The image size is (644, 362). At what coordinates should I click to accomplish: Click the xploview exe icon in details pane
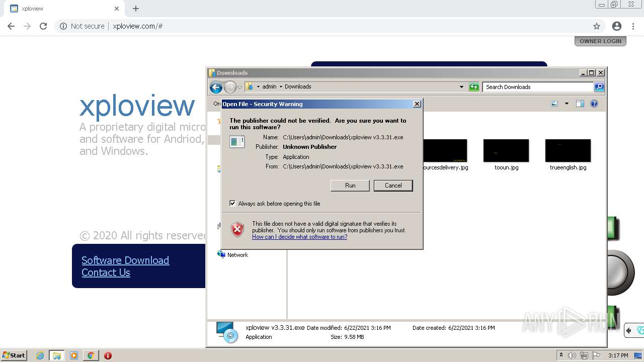tap(227, 332)
